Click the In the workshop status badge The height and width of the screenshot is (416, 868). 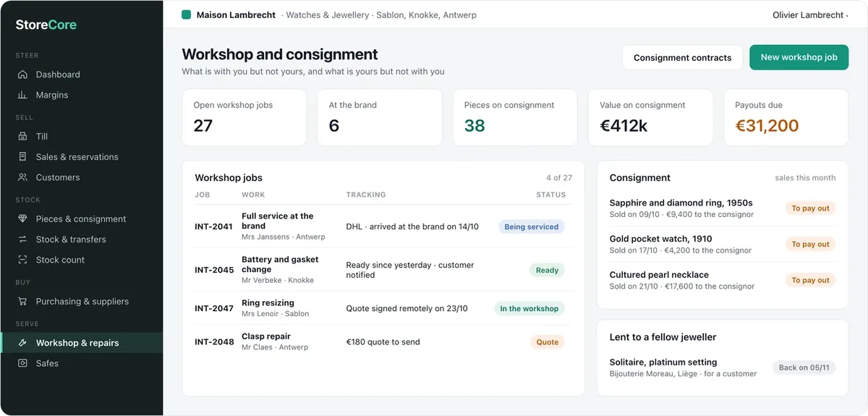[529, 308]
